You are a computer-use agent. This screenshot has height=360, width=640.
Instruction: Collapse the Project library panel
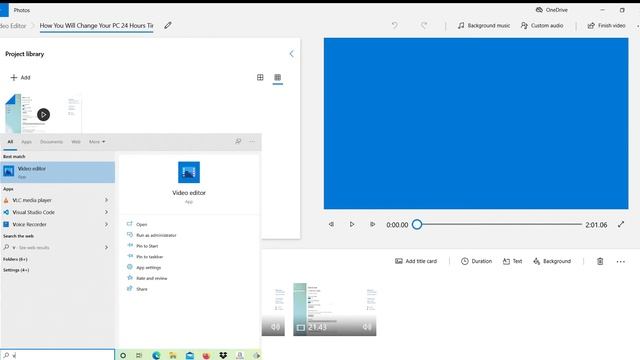coord(291,54)
